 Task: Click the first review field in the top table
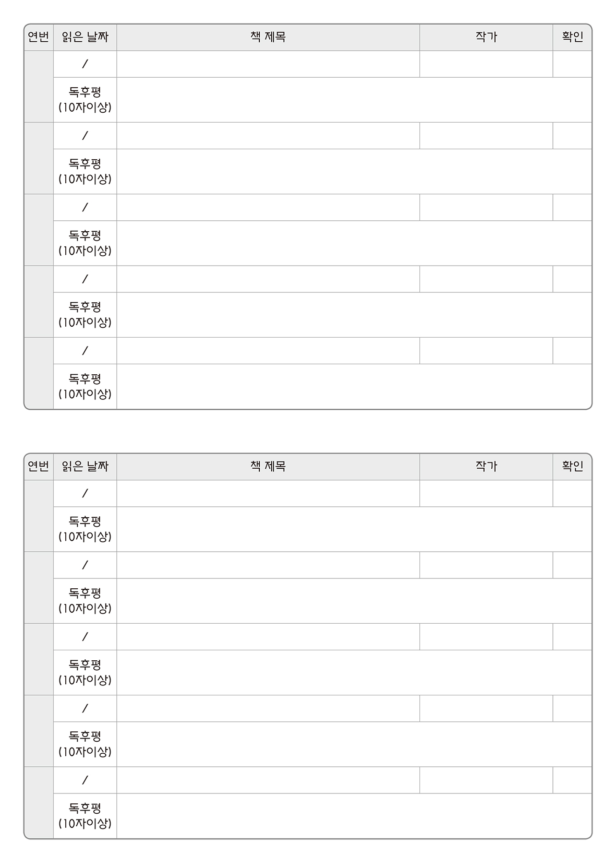(354, 100)
